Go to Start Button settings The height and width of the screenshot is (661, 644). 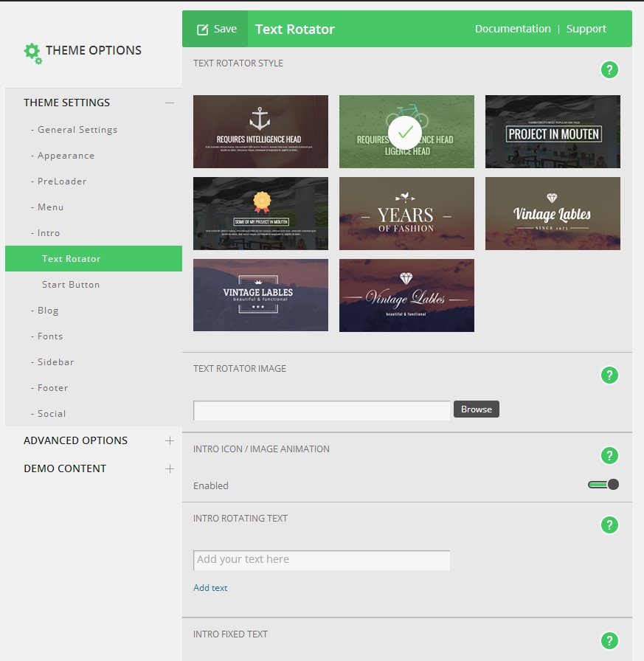pos(71,285)
